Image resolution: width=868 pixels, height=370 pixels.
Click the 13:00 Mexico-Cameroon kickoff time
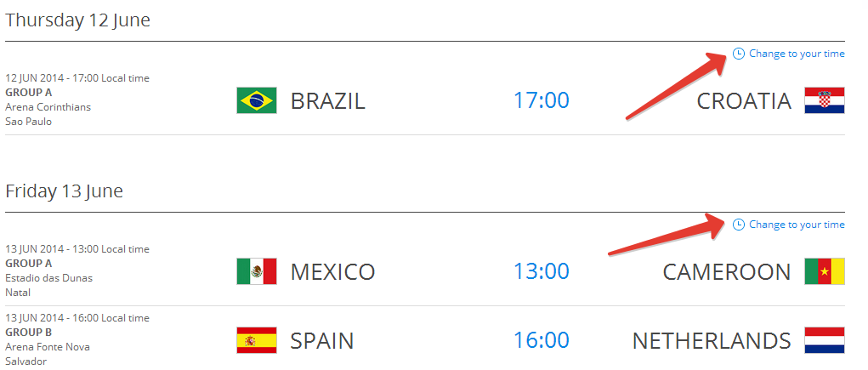541,272
